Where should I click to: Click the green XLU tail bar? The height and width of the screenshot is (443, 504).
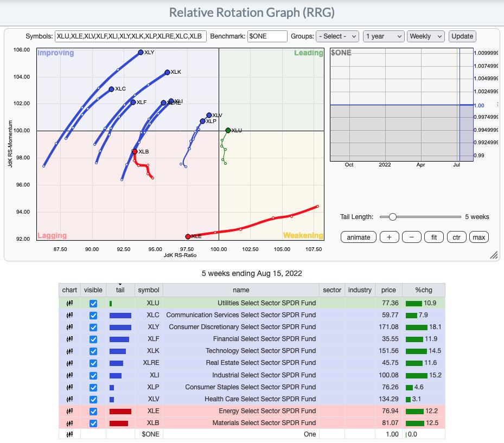(111, 304)
